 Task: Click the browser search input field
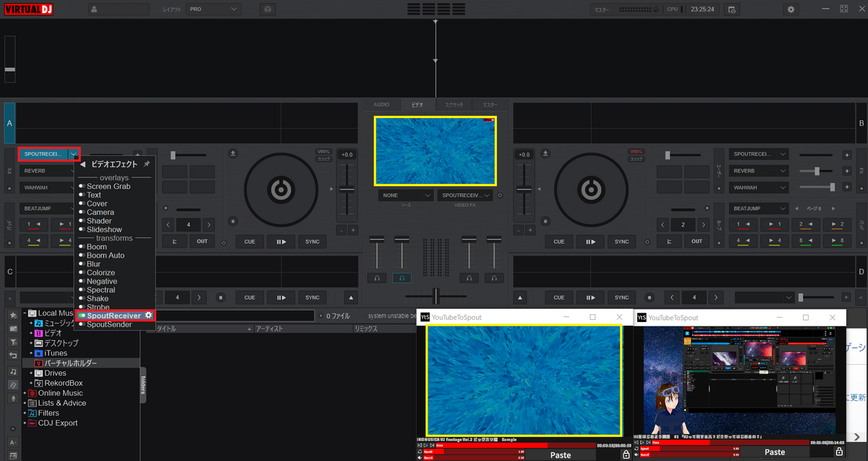tap(235, 316)
